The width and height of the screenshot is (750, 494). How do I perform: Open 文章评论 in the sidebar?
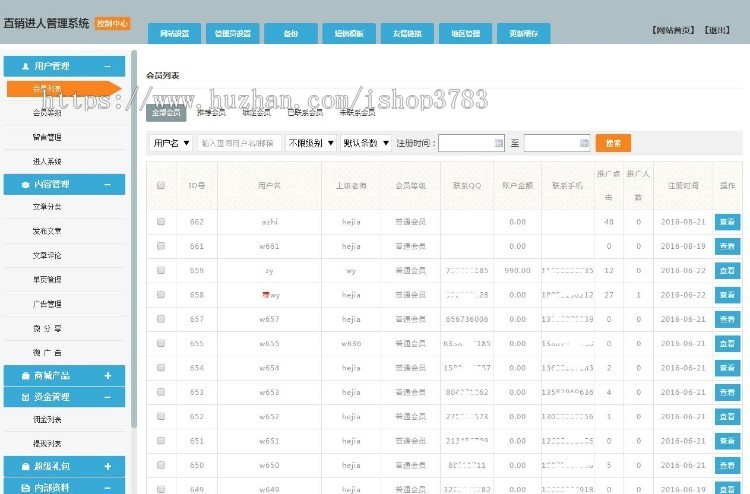tap(47, 255)
